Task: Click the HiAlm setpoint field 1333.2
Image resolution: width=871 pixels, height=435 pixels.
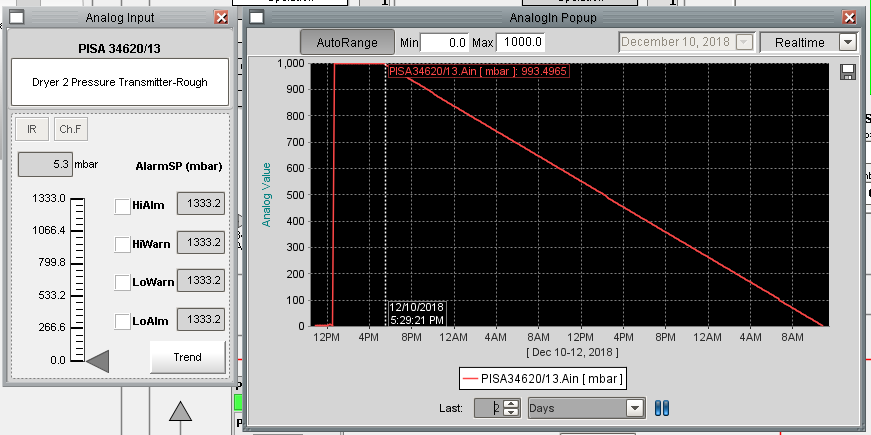Action: (201, 204)
